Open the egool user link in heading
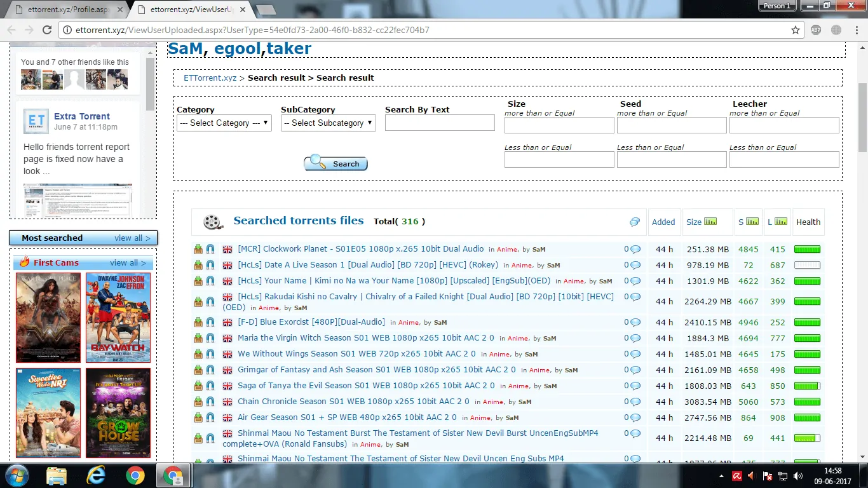868x488 pixels. [238, 49]
